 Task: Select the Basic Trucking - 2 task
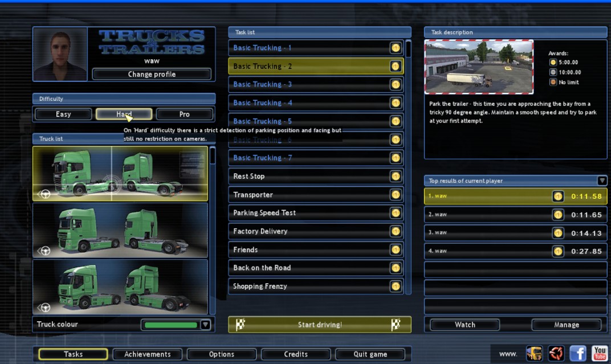point(316,66)
